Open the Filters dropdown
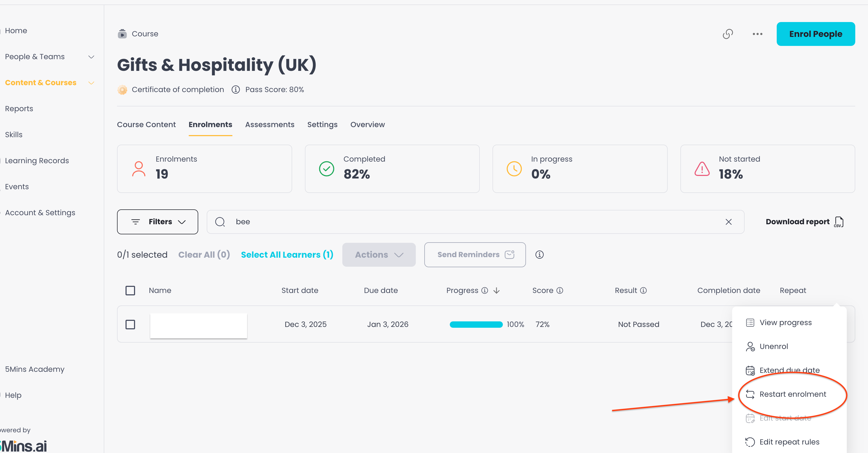 coord(157,222)
